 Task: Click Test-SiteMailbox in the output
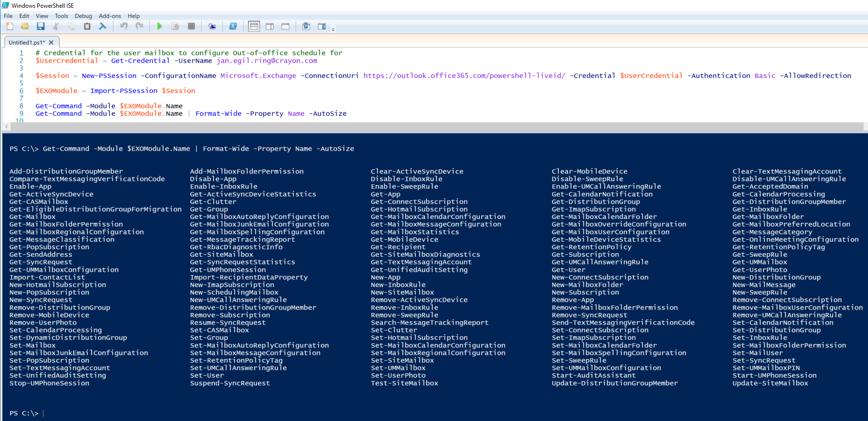point(405,383)
